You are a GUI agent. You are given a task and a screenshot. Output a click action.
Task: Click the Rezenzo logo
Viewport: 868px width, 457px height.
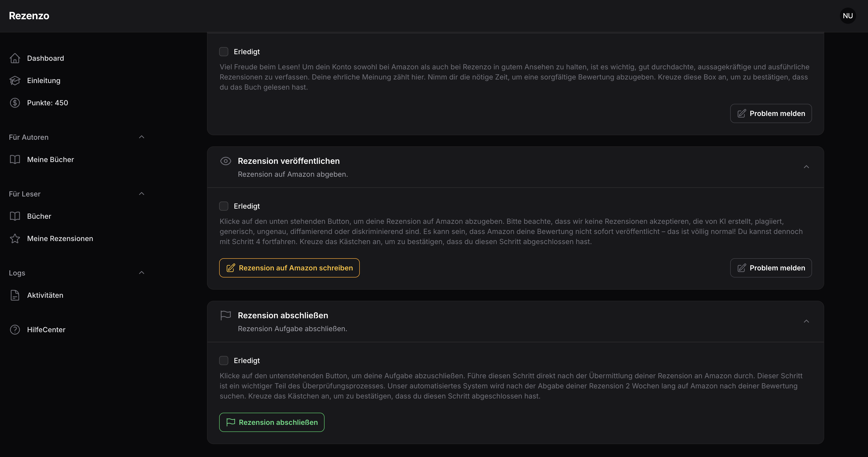[29, 16]
